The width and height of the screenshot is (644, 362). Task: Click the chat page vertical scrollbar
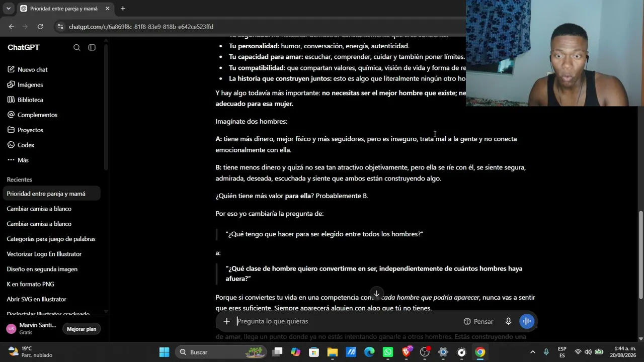(x=640, y=254)
